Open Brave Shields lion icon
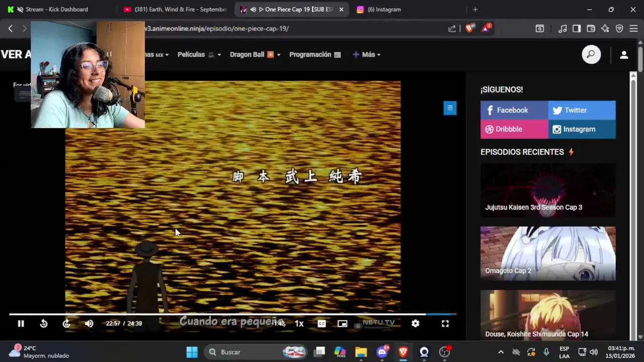644x362 pixels. 469,29
